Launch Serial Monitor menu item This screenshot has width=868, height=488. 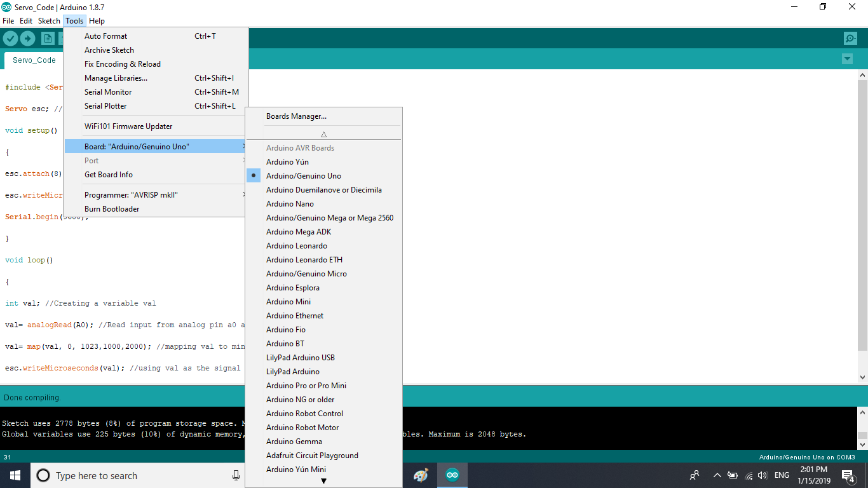point(156,92)
